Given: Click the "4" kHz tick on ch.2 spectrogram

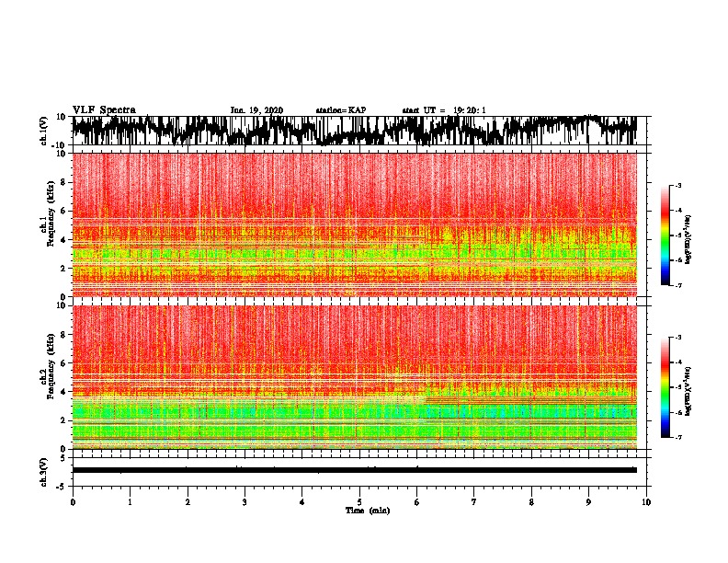Looking at the screenshot, I should 63,392.
